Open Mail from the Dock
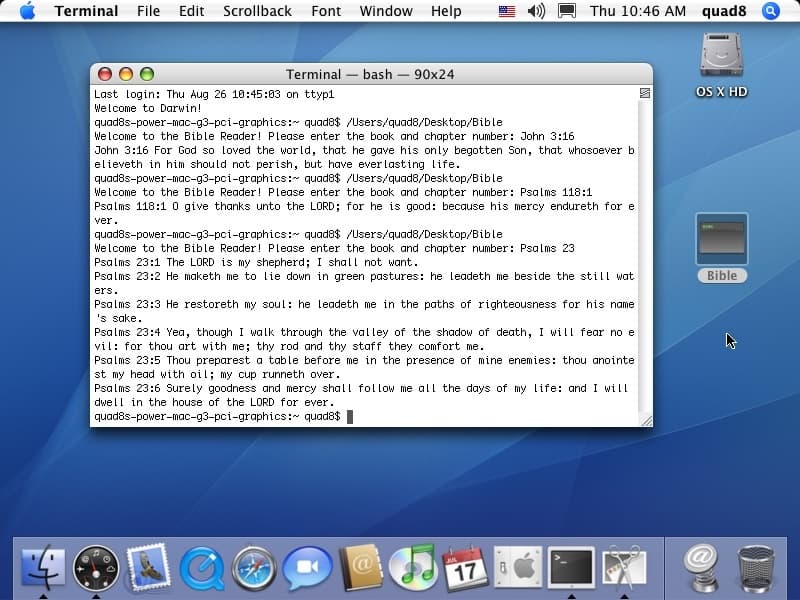The height and width of the screenshot is (600, 800). [x=148, y=567]
